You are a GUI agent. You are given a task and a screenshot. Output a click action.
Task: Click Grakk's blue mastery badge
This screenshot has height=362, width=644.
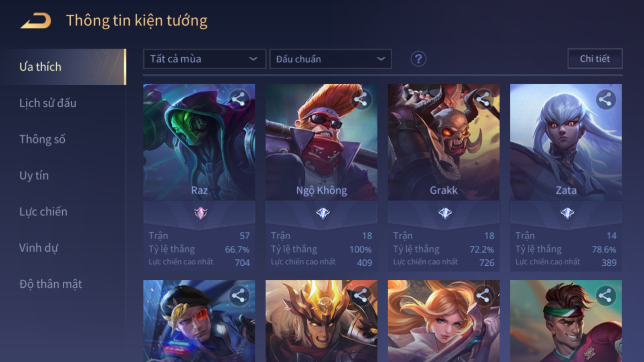pyautogui.click(x=444, y=213)
